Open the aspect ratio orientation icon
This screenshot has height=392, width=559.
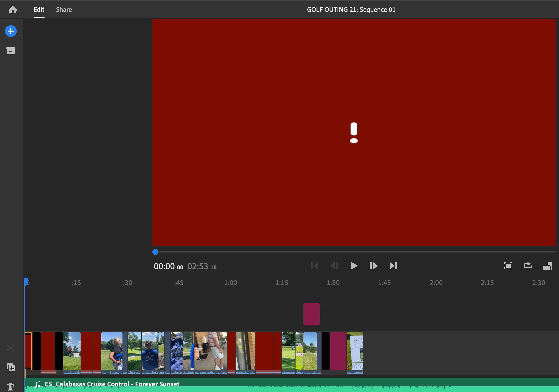(547, 266)
